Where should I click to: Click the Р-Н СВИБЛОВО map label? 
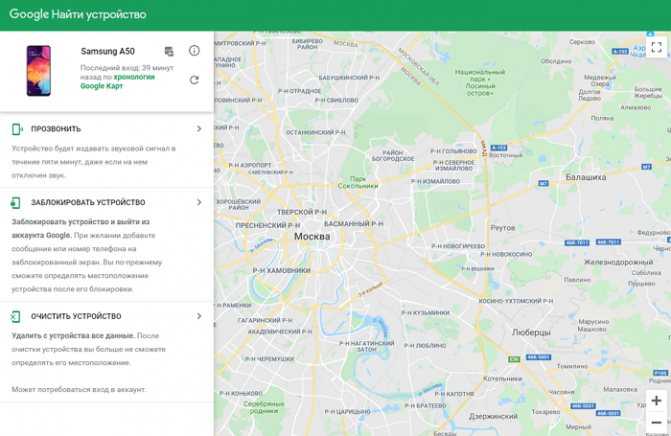coord(336,100)
